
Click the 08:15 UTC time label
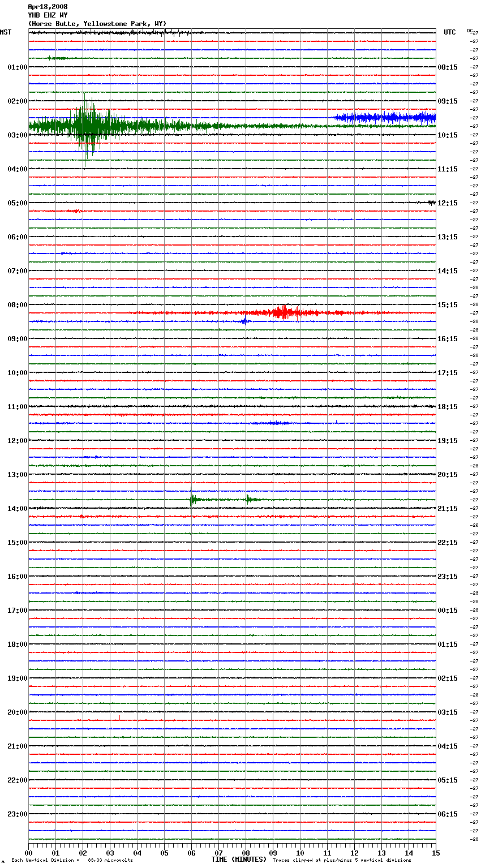pos(448,67)
